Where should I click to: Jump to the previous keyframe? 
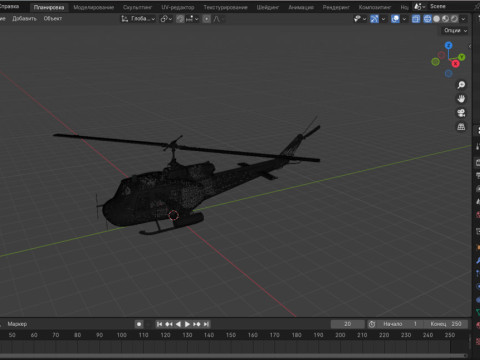(x=169, y=324)
